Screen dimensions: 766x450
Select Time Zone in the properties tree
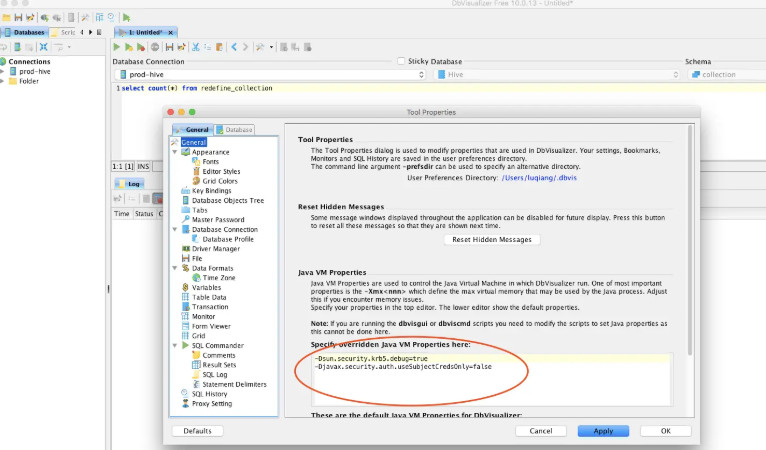219,278
